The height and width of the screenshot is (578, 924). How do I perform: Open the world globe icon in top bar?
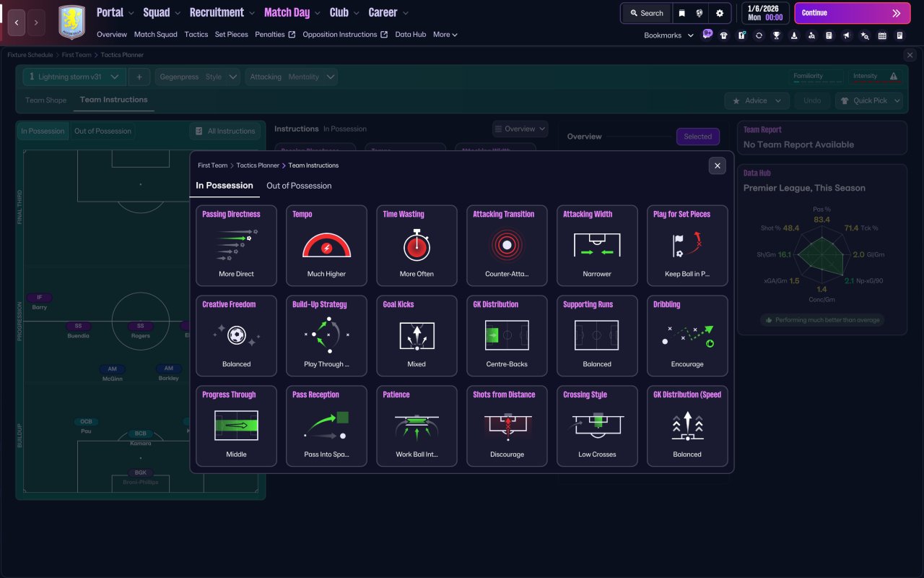point(699,13)
